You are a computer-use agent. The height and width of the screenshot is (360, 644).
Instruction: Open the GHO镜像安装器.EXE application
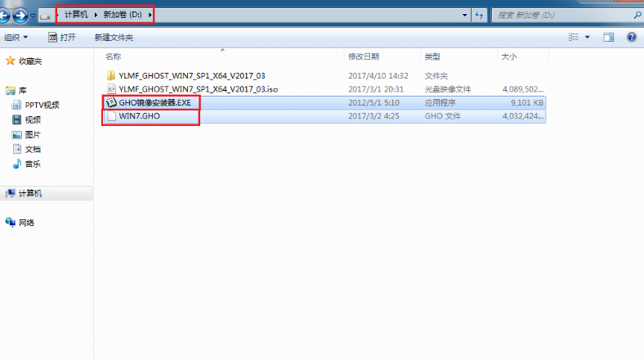tap(154, 103)
